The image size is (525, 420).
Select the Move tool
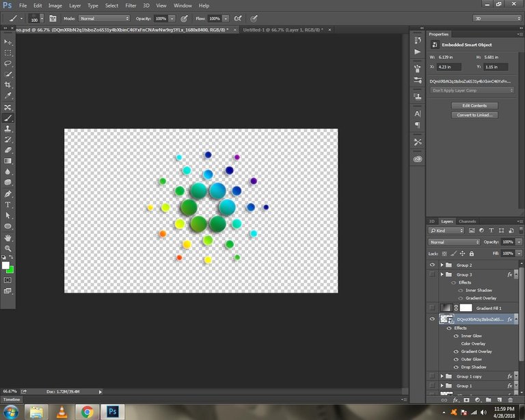tap(8, 42)
